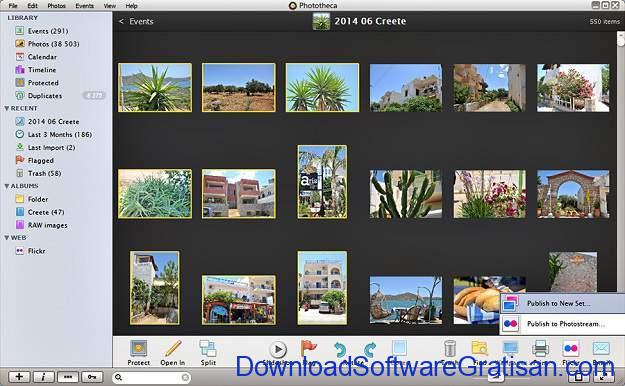The width and height of the screenshot is (625, 386).
Task: Collapse the RECENT section triangle
Action: click(6, 108)
